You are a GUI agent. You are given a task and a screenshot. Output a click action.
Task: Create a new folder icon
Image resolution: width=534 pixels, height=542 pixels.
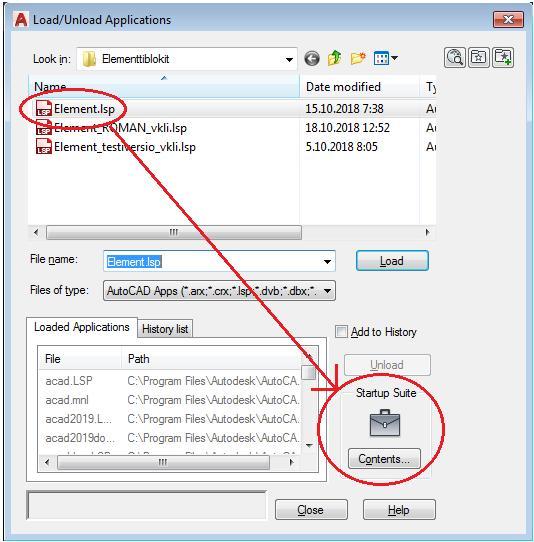358,58
